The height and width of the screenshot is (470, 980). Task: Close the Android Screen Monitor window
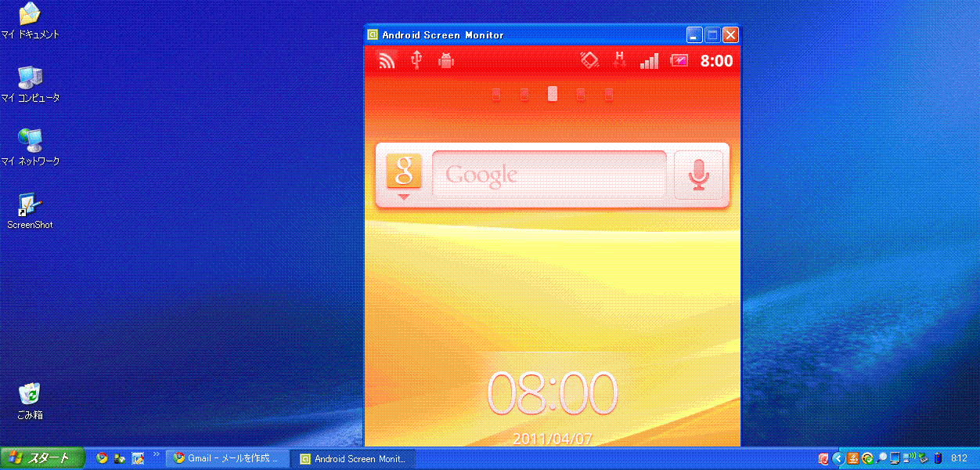coord(730,34)
